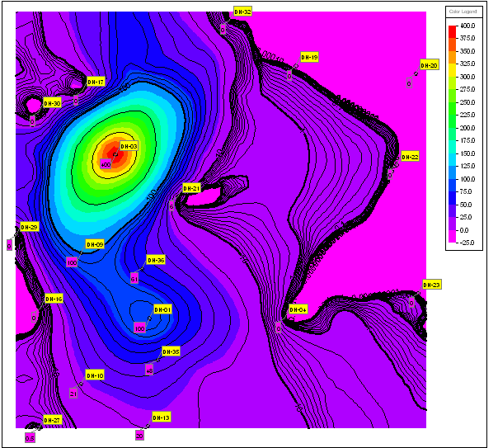Select the DH-17 drill hole label

[96, 83]
